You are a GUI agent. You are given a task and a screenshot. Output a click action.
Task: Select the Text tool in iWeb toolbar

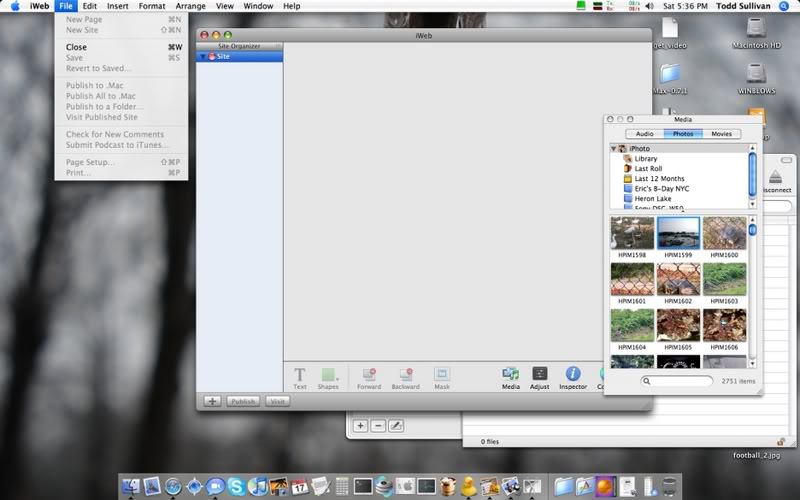[299, 378]
